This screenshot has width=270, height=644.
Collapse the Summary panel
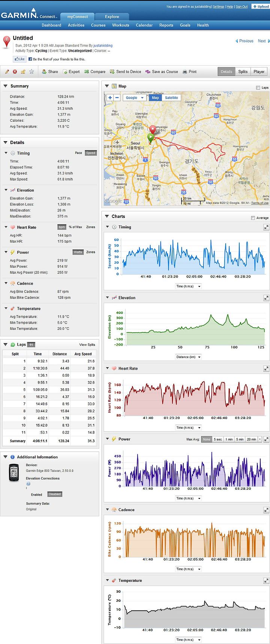pos(5,86)
